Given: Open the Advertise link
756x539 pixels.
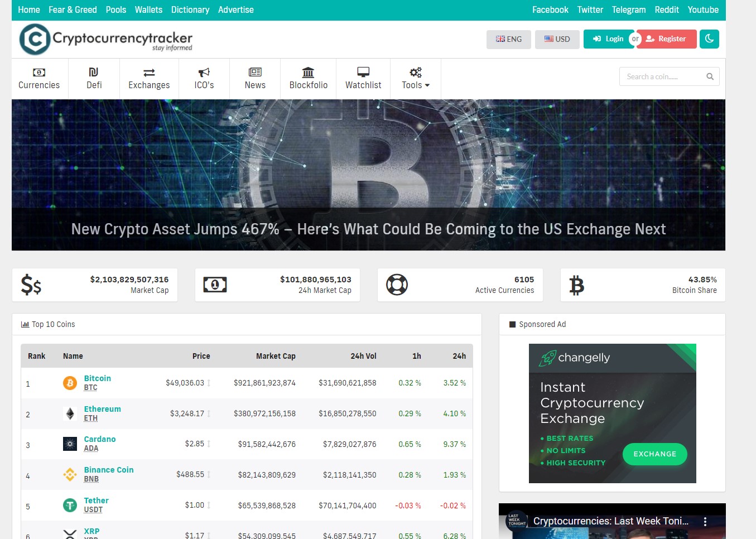Looking at the screenshot, I should coord(236,9).
